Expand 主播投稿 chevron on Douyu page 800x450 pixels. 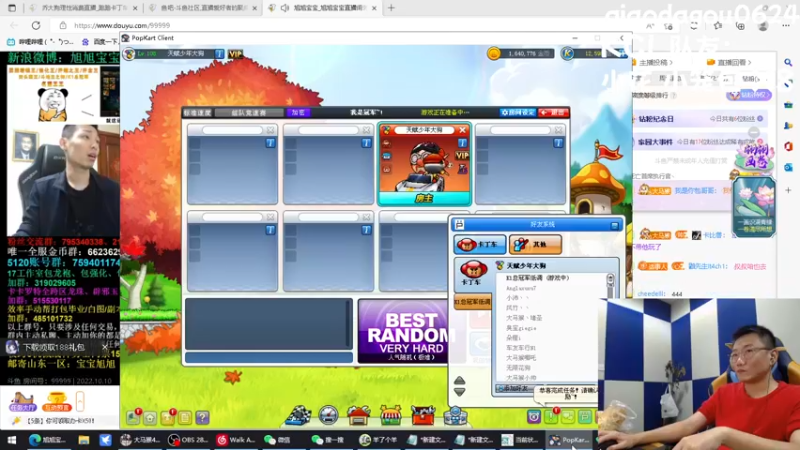click(671, 62)
